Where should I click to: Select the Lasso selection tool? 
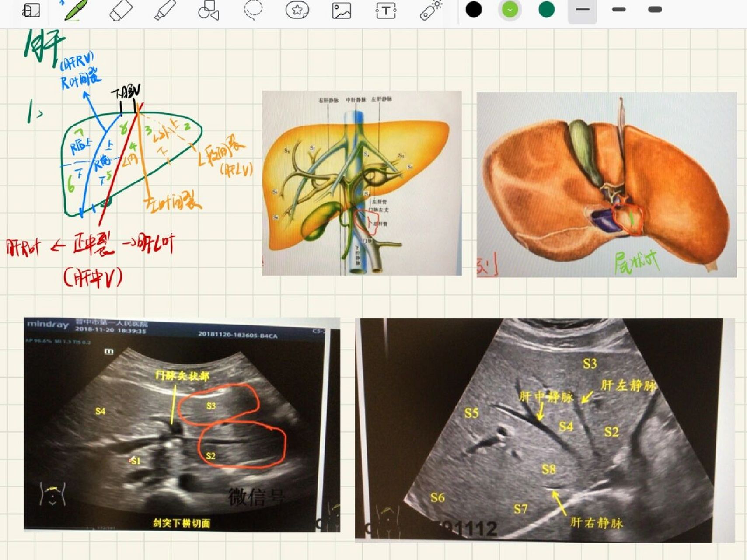[253, 10]
